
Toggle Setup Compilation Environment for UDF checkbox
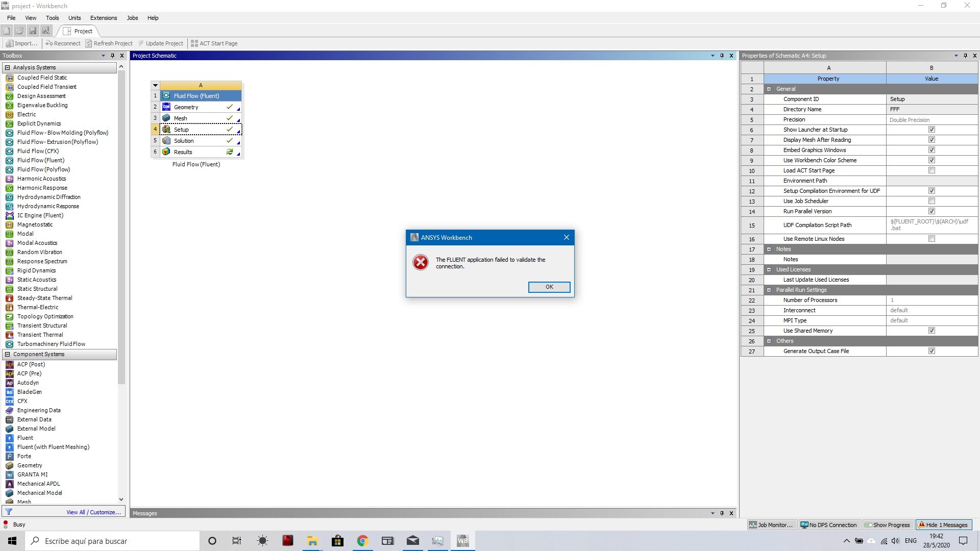932,191
